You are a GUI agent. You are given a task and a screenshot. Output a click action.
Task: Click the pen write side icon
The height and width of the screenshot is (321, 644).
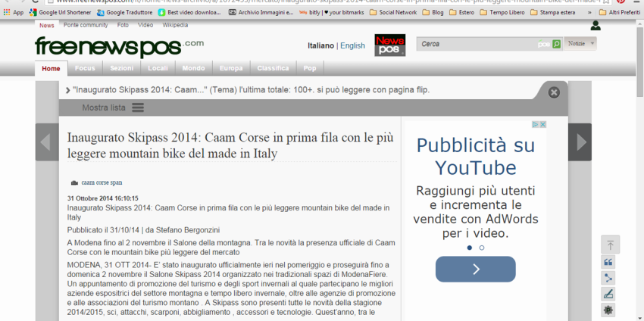(608, 294)
